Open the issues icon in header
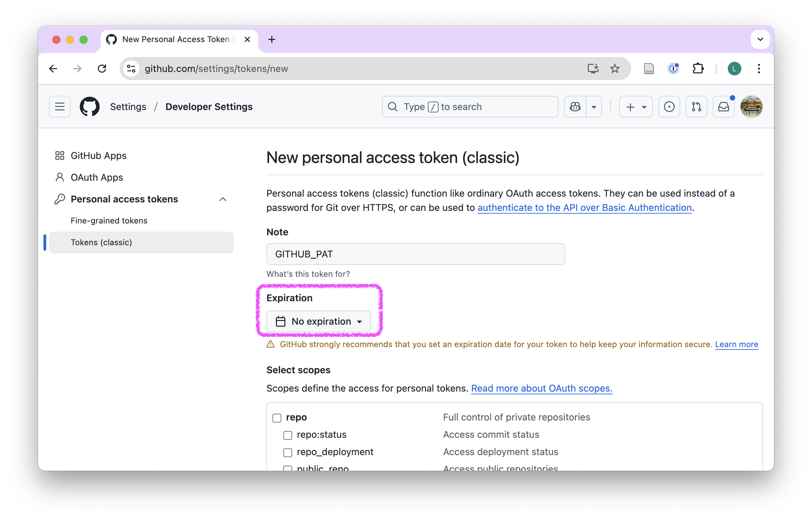 coord(669,107)
